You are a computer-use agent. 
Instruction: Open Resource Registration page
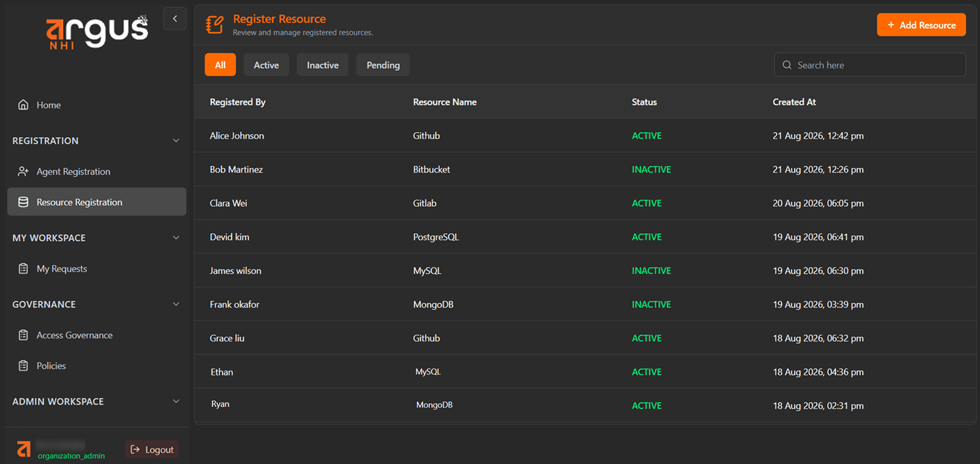97,202
